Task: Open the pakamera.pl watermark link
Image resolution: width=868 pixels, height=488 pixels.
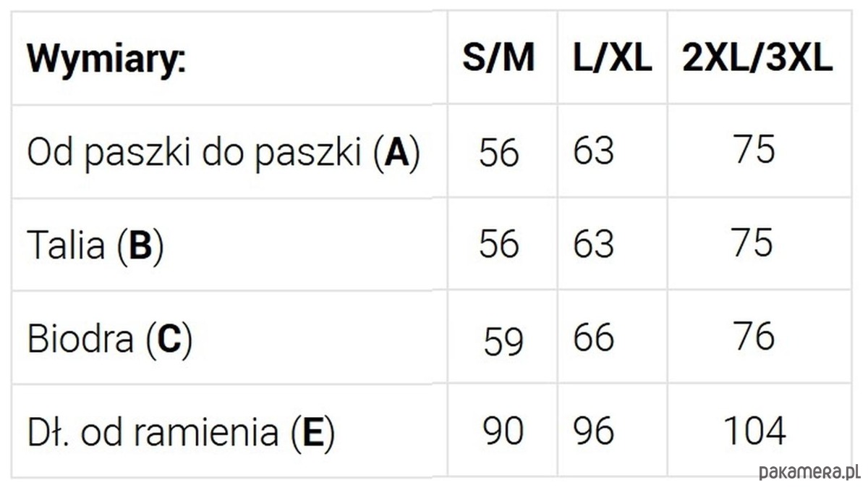Action: [809, 473]
